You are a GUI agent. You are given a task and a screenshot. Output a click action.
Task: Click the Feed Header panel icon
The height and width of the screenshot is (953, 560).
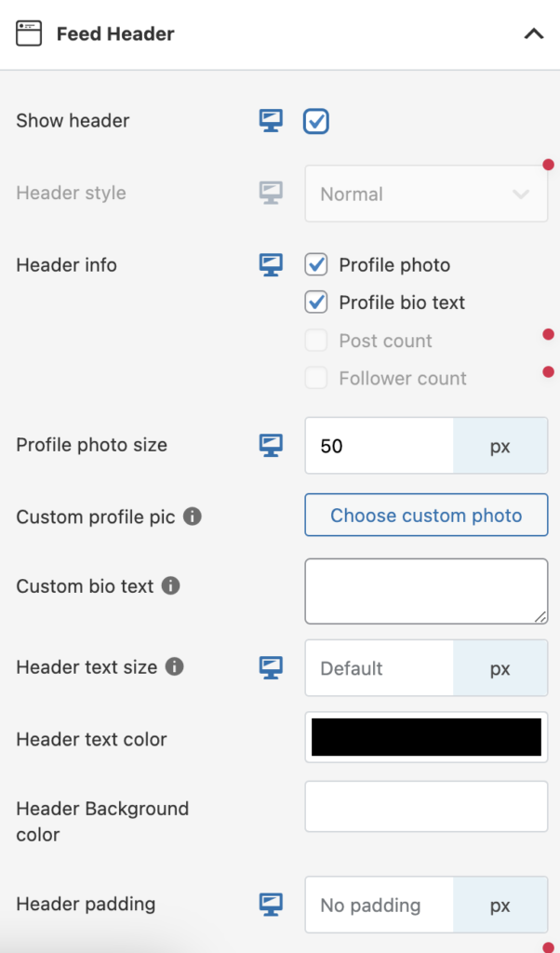[x=29, y=34]
